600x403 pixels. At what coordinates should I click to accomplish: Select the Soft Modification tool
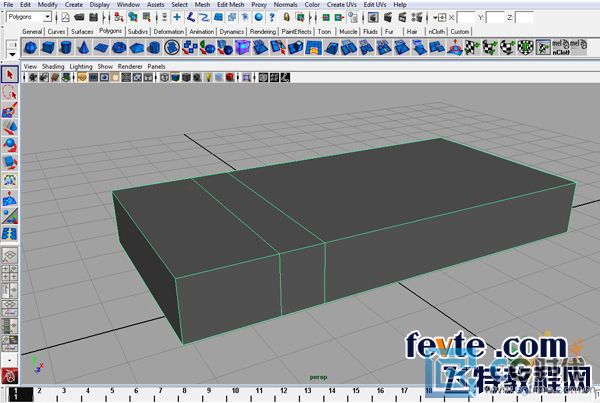(x=10, y=198)
